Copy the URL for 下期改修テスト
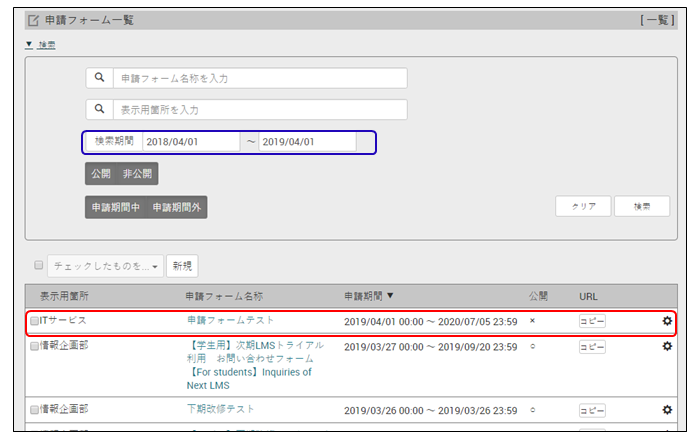Image resolution: width=700 pixels, height=448 pixels. [x=592, y=411]
